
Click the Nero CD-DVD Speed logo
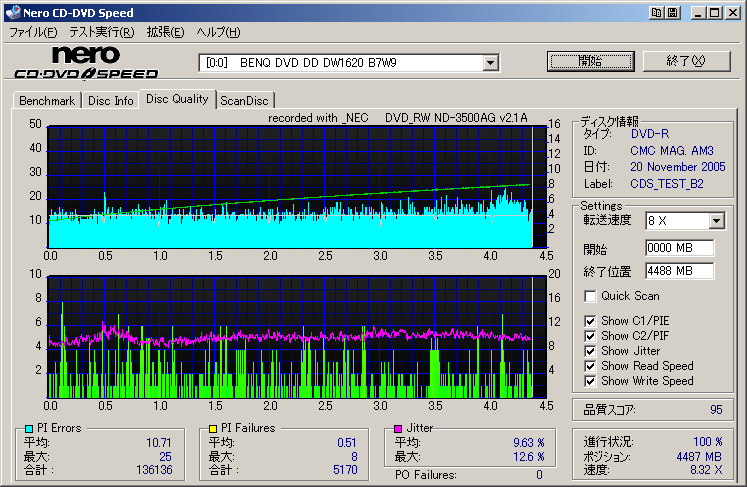(x=86, y=62)
